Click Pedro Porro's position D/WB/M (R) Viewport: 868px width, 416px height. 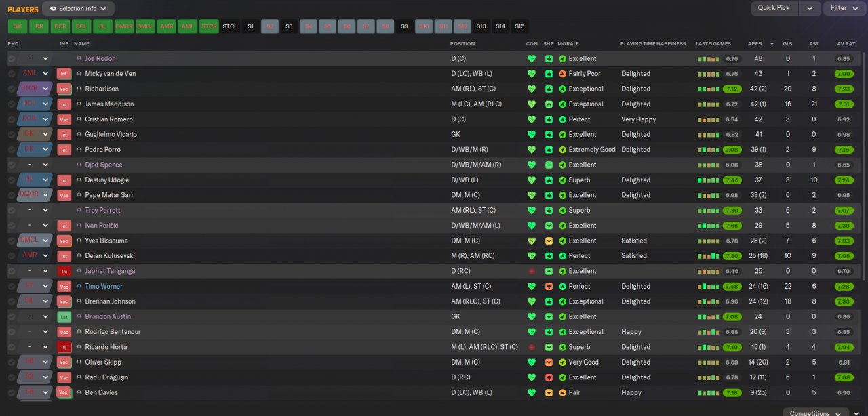469,150
